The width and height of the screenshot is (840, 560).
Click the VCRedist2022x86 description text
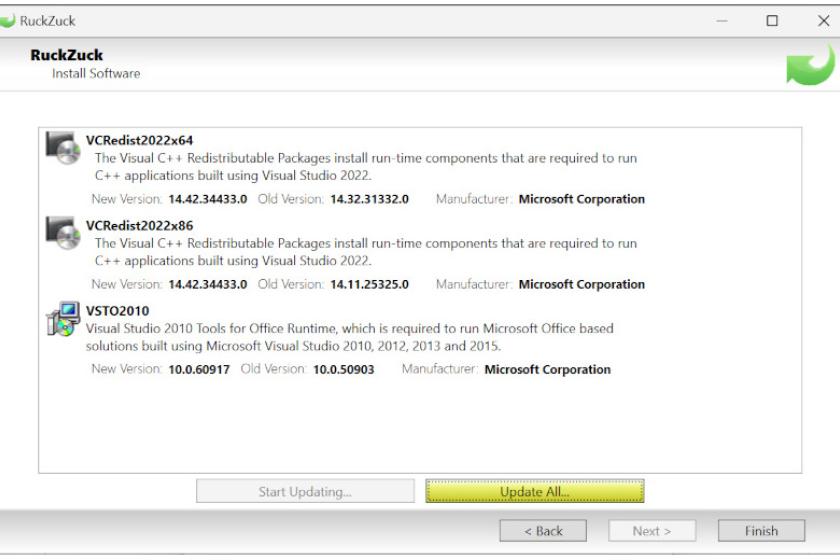(366, 252)
